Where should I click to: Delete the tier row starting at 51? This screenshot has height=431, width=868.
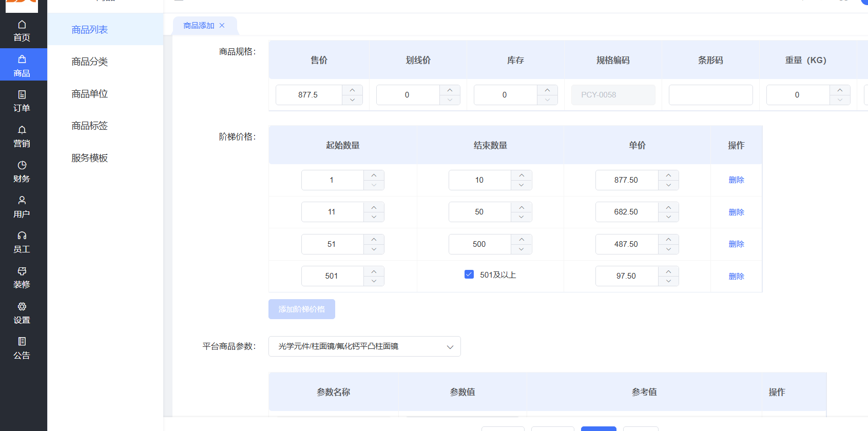pyautogui.click(x=736, y=244)
